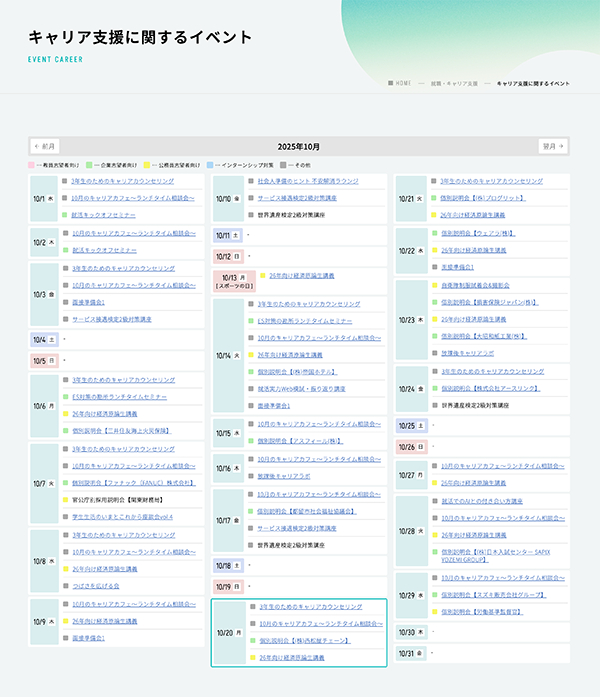Click the left arrow on 前月 button
Image resolution: width=600 pixels, height=697 pixels.
pyautogui.click(x=37, y=146)
